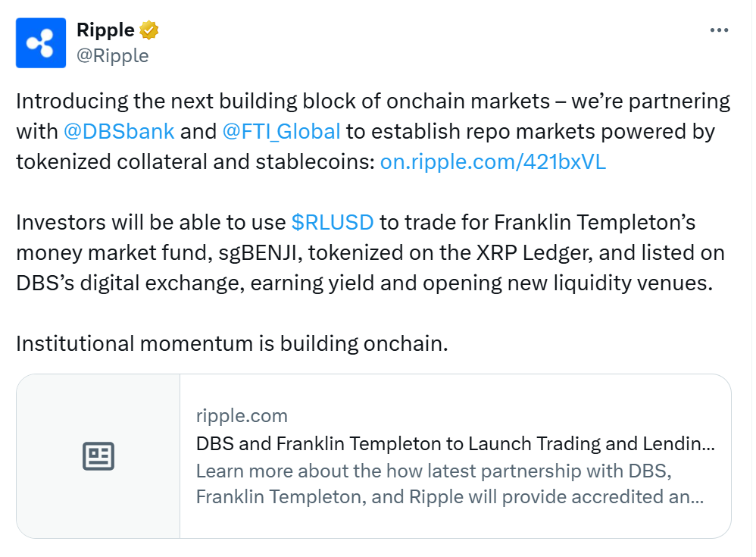Click the $RLUSD cashtag

click(x=333, y=222)
